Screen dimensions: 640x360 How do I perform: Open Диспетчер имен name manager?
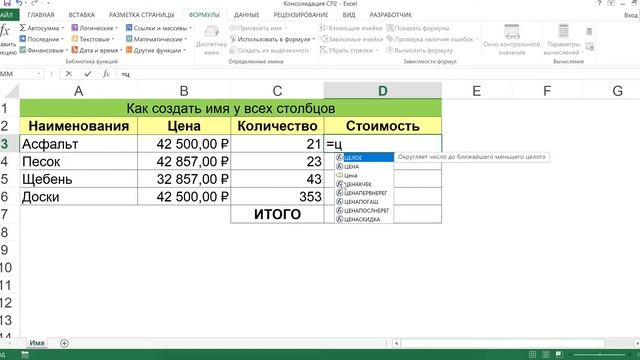[211, 40]
